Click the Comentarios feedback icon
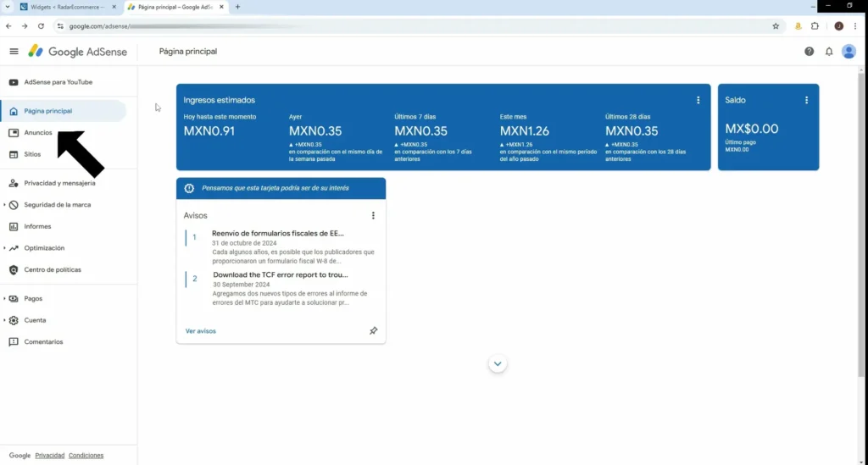The width and height of the screenshot is (868, 465). pos(14,341)
